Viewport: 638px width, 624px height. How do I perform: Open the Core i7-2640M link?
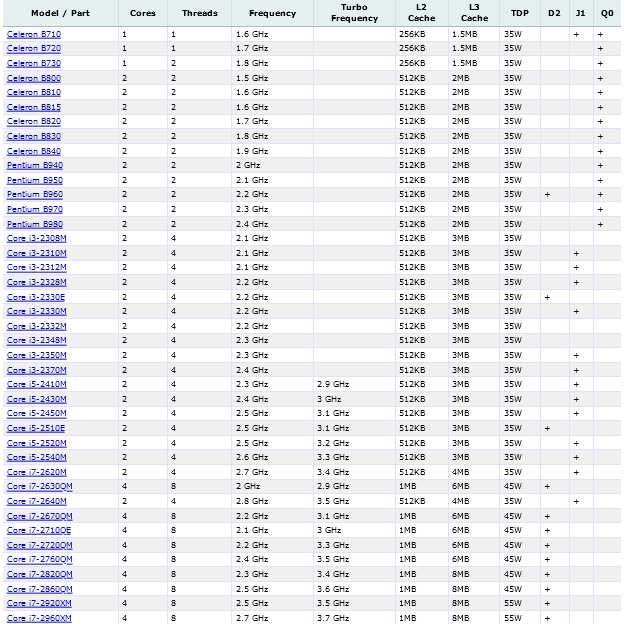[37, 501]
